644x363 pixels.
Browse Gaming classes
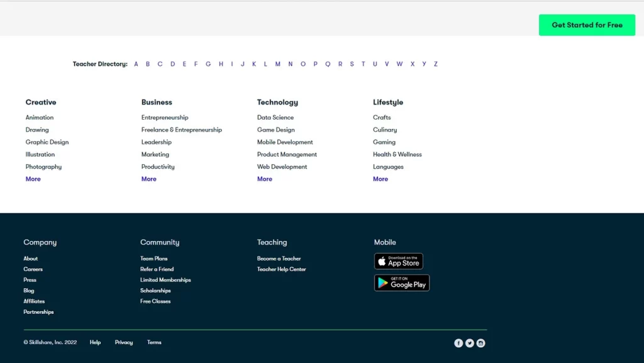click(x=384, y=142)
